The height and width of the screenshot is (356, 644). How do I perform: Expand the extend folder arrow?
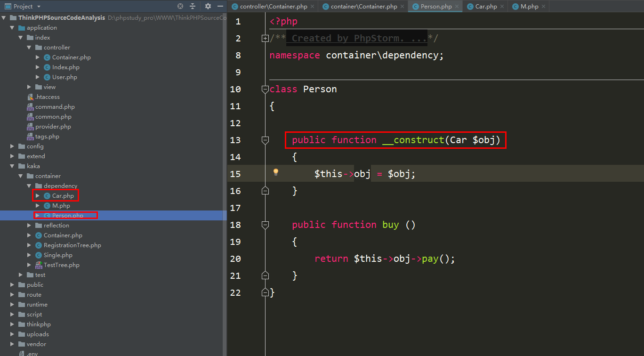coord(12,156)
